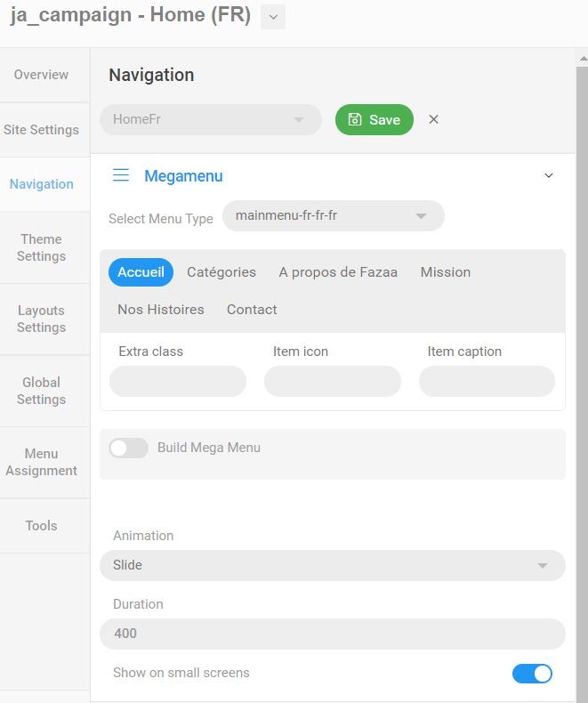Select the Nos Histoires menu item
Image resolution: width=588 pixels, height=703 pixels.
point(161,310)
